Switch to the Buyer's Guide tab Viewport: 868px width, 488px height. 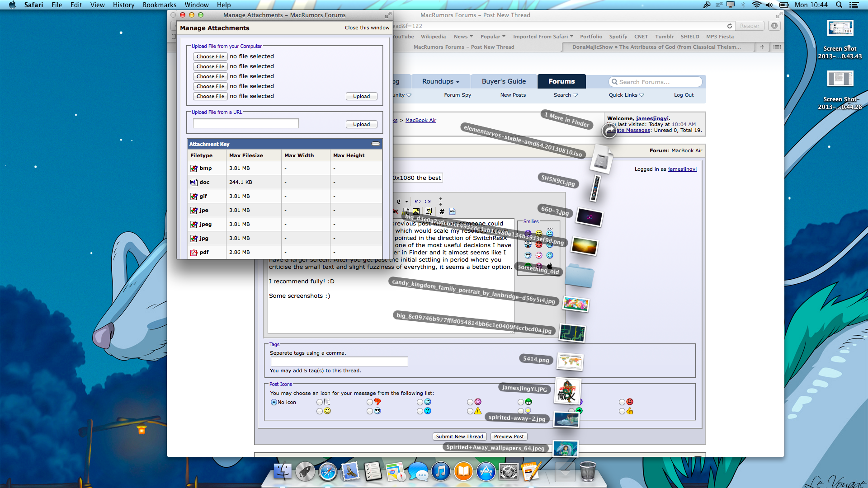coord(504,81)
